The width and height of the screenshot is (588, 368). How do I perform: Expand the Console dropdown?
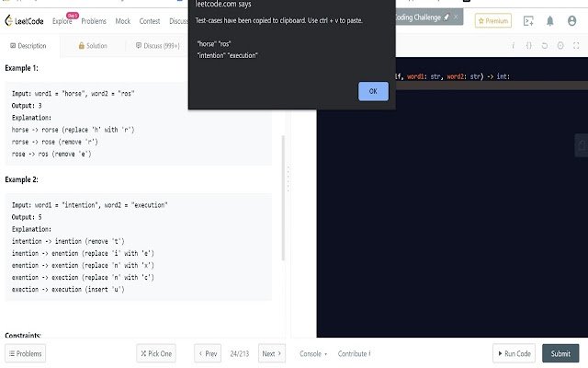pos(313,353)
